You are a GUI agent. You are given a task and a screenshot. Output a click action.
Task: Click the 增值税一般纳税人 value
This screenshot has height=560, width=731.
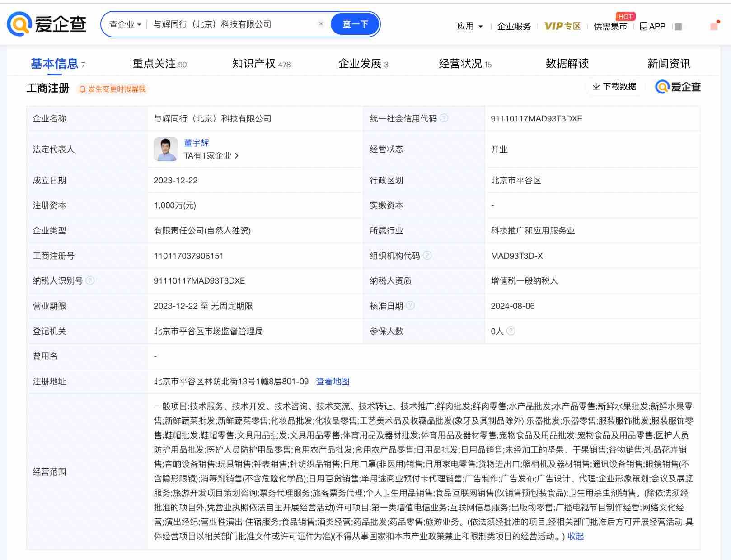pos(524,281)
